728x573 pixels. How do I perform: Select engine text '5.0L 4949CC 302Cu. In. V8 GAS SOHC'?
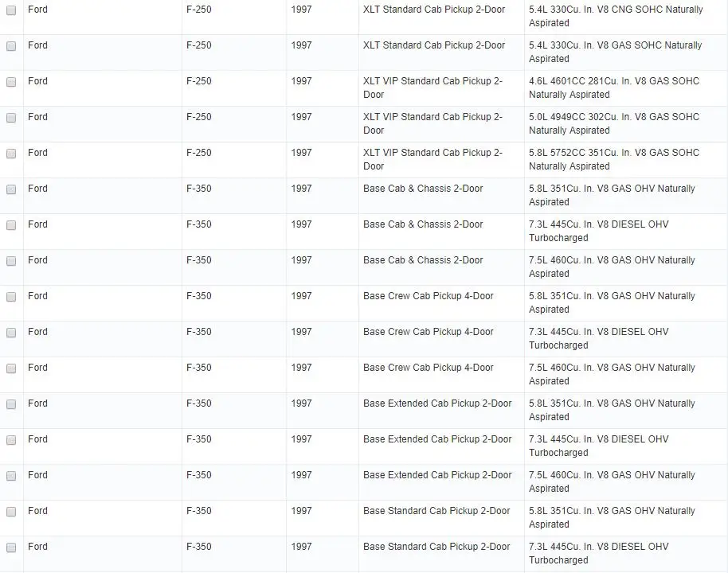(614, 117)
